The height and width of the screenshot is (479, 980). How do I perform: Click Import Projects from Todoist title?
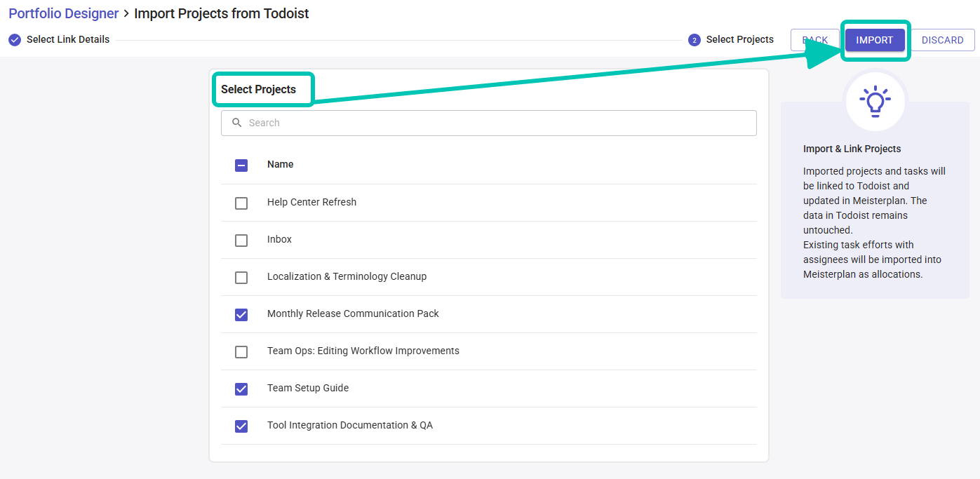[222, 13]
